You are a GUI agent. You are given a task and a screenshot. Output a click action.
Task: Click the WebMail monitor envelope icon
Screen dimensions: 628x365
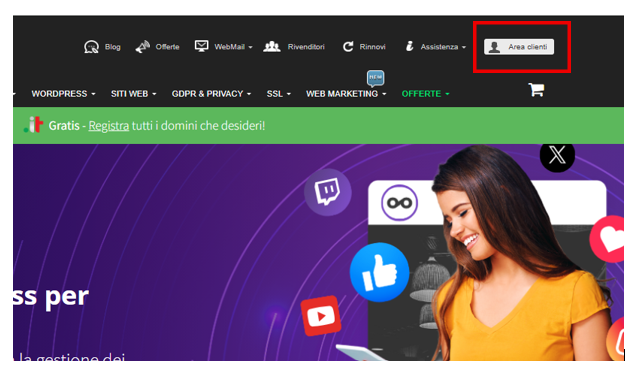tap(201, 46)
